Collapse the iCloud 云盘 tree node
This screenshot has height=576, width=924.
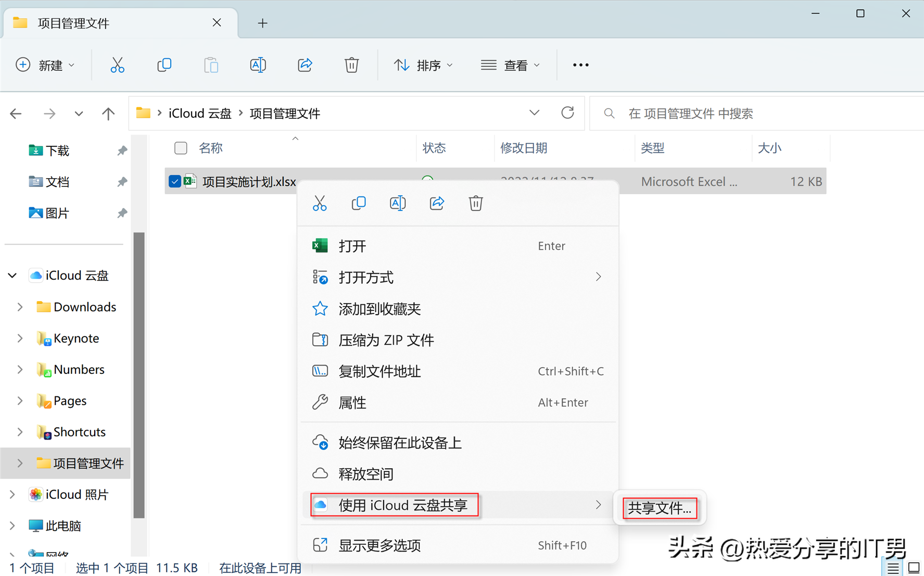pyautogui.click(x=12, y=276)
